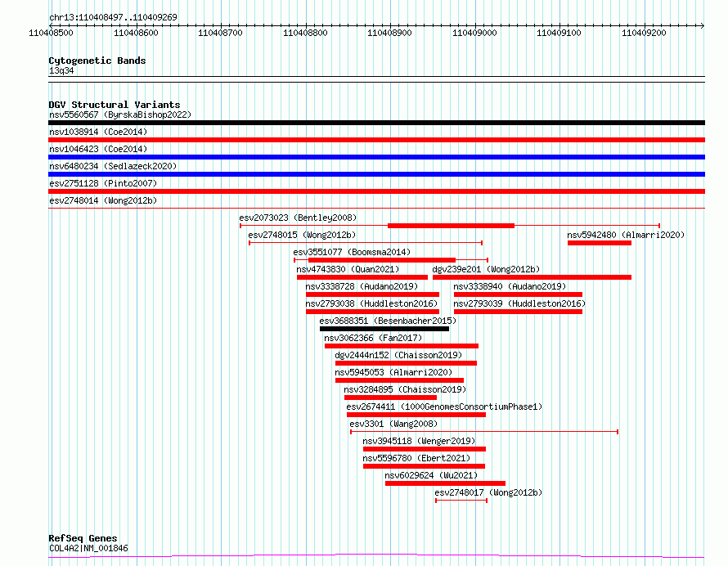Click the red nsv3284895 variant bar
Viewport: 728px width, 566px height.
pos(390,398)
